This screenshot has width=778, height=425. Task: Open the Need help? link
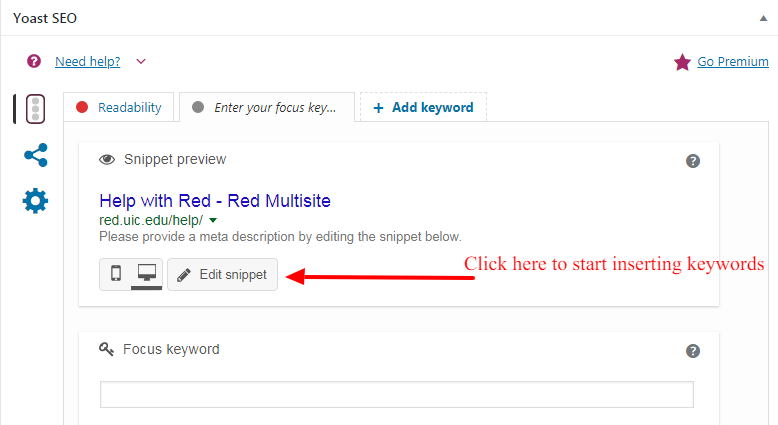tap(87, 61)
